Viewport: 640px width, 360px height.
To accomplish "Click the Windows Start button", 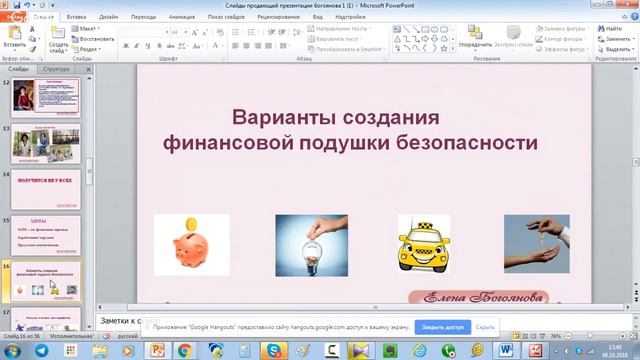I will (x=11, y=351).
